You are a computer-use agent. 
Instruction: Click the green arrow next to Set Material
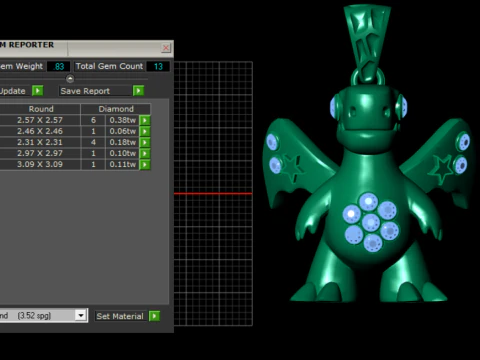pyautogui.click(x=154, y=316)
